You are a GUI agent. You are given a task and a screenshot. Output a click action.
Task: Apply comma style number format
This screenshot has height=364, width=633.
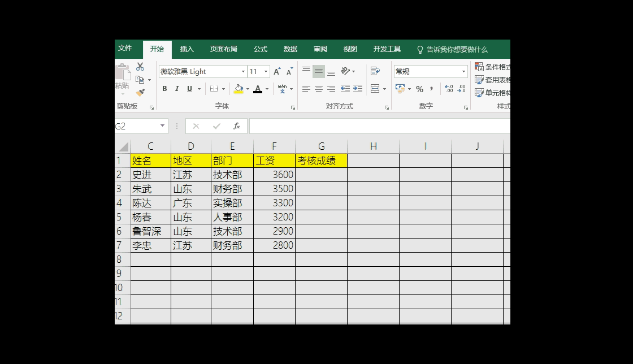tap(432, 89)
